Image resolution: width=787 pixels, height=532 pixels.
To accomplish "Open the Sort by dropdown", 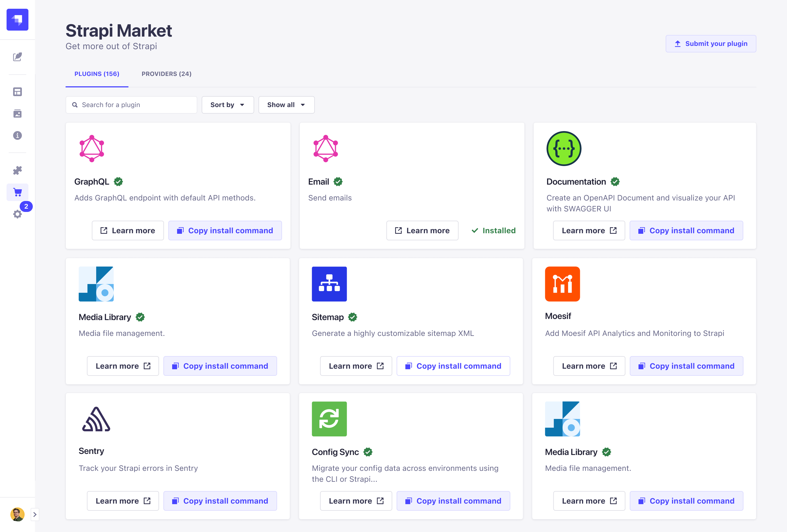I will click(x=228, y=105).
